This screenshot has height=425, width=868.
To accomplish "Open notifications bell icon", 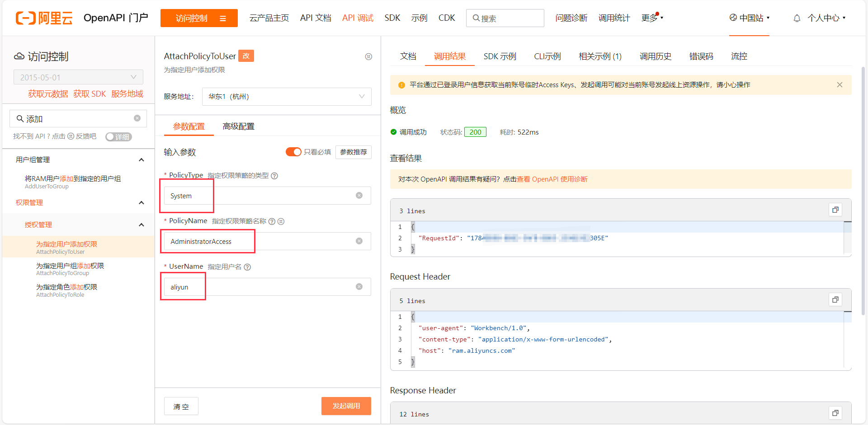I will tap(797, 18).
